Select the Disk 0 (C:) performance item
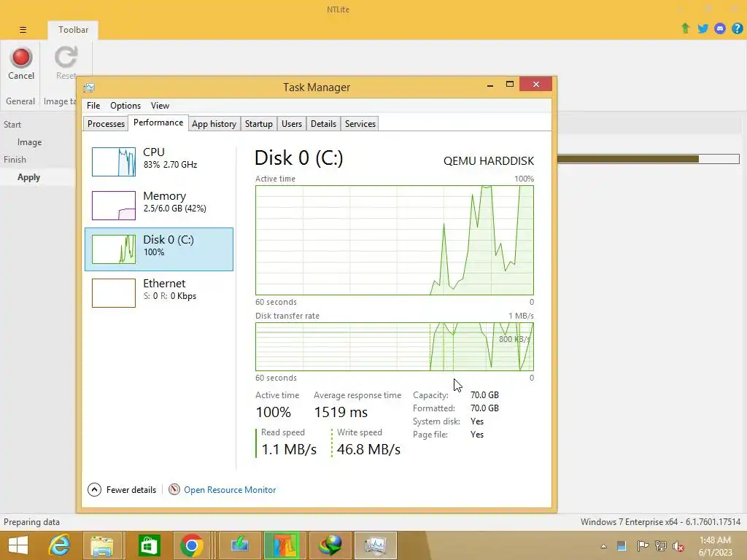This screenshot has width=747, height=560. click(x=159, y=249)
